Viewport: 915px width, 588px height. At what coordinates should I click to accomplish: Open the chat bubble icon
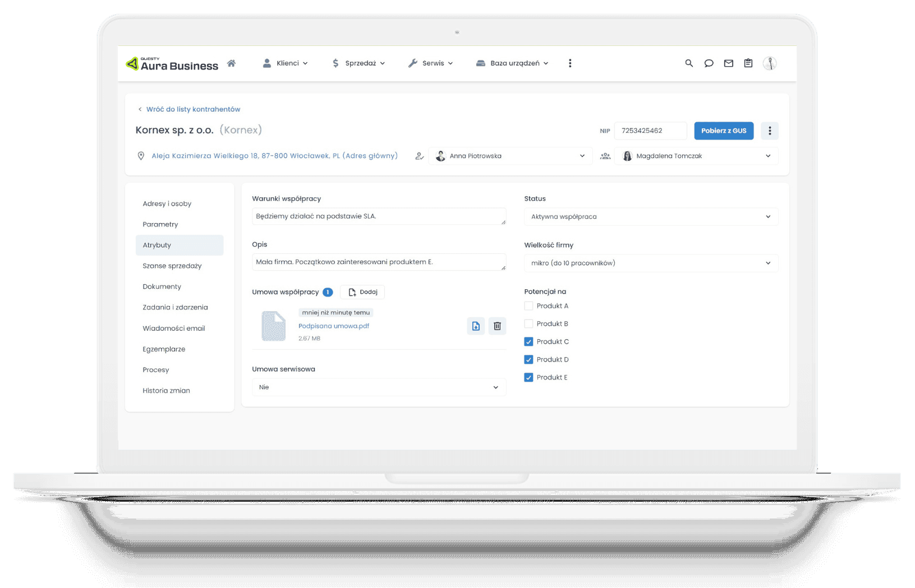(x=709, y=63)
